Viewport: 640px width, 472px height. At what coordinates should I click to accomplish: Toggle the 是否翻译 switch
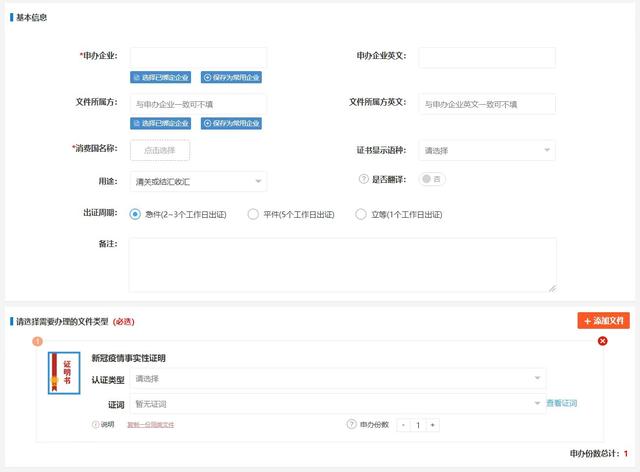coord(432,179)
